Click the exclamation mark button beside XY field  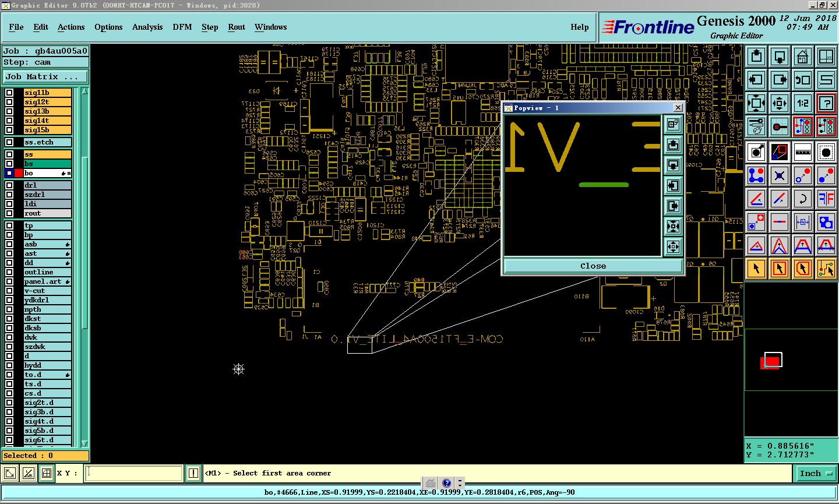click(x=193, y=473)
